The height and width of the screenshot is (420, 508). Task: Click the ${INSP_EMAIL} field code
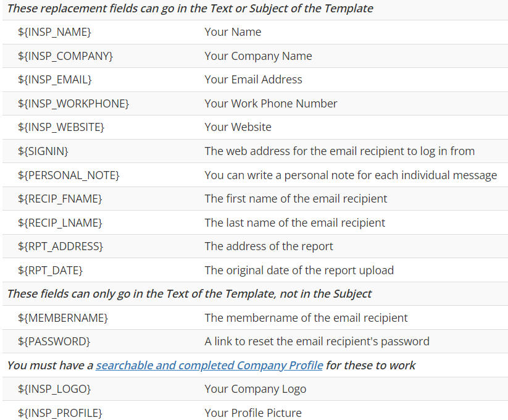click(x=55, y=80)
